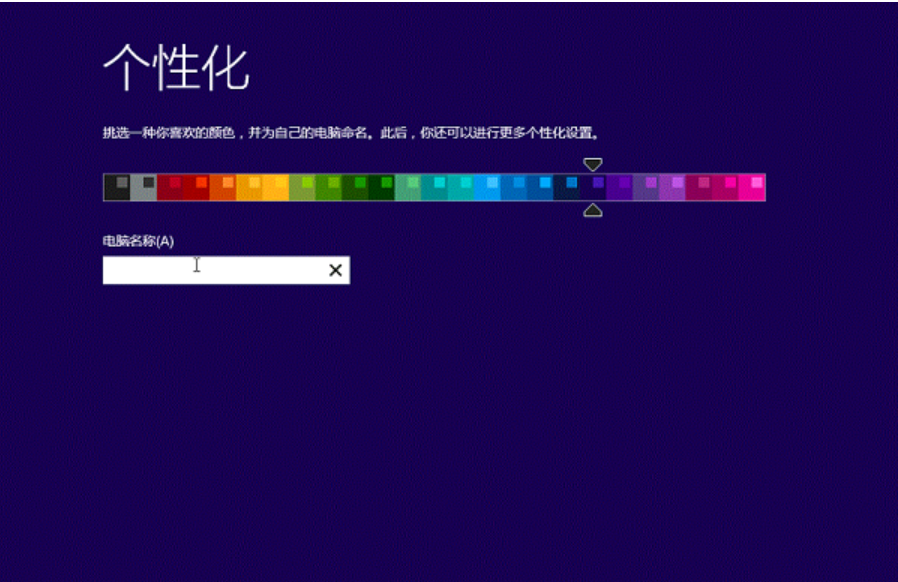Select the dark navy blue swatch
This screenshot has height=582, width=898.
pos(566,187)
